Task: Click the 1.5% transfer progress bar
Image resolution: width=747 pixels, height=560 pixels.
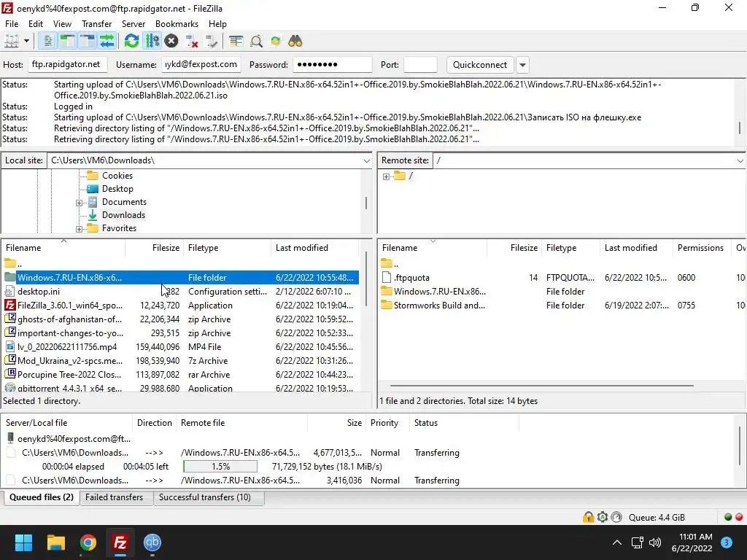Action: point(220,467)
